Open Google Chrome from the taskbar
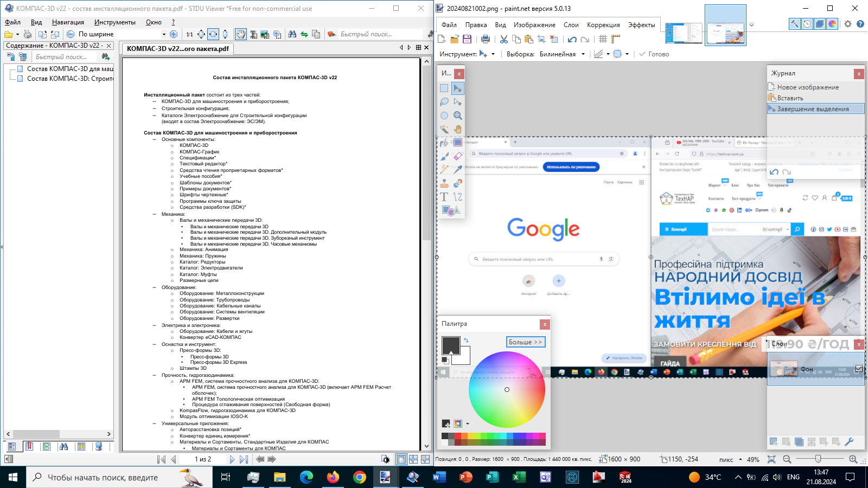Viewport: 868px width, 488px height. click(x=359, y=477)
